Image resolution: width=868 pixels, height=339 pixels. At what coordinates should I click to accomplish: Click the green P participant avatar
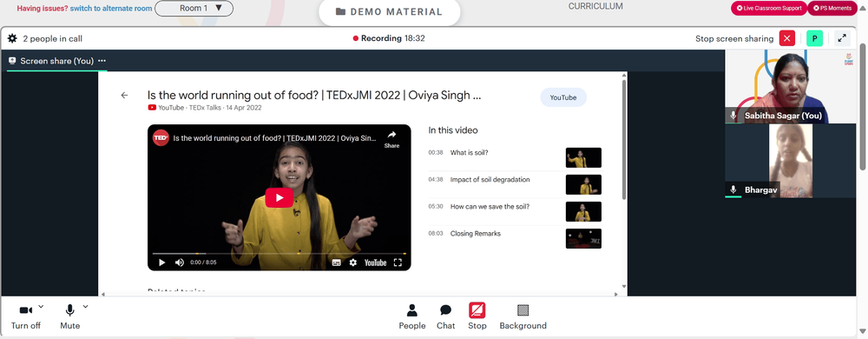click(814, 38)
